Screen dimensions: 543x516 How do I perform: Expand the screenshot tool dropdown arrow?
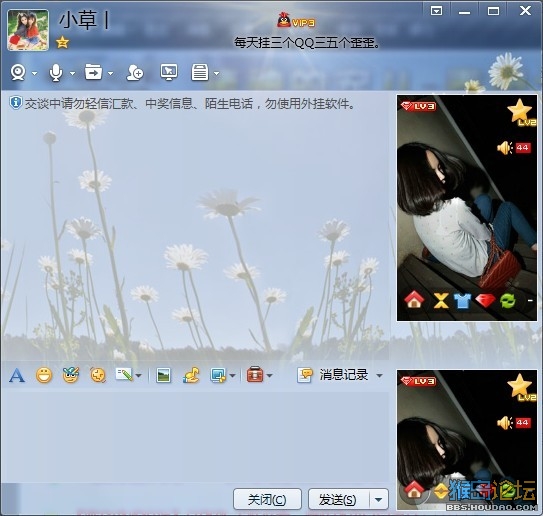tap(232, 375)
